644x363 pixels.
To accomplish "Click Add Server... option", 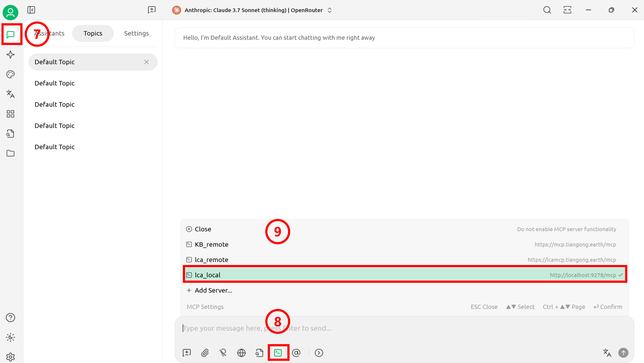I will (213, 290).
